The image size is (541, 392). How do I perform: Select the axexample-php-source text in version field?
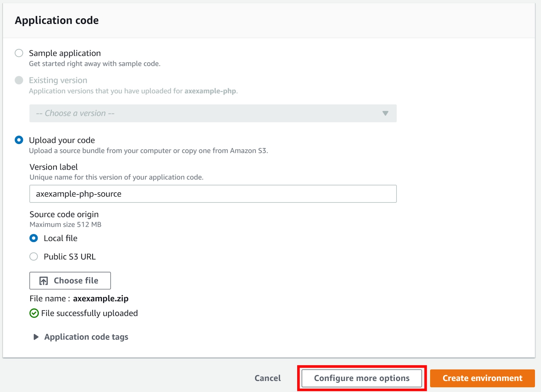coord(78,194)
